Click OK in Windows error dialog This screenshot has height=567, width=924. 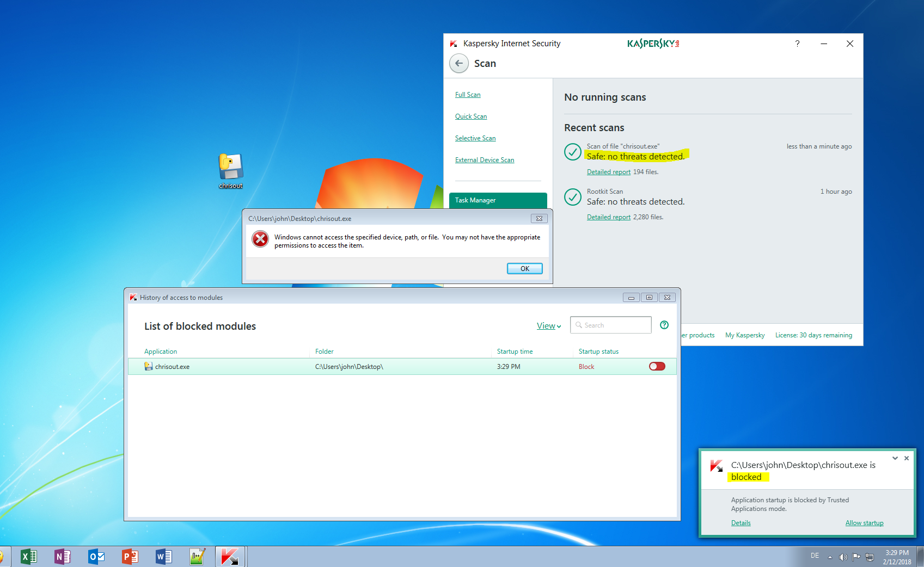point(525,269)
